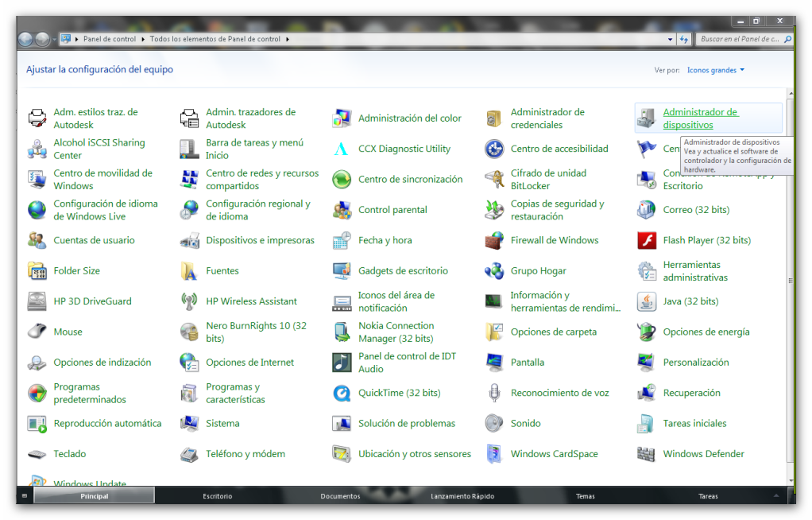The image size is (812, 520).
Task: Switch to the Tareas tab
Action: (708, 496)
